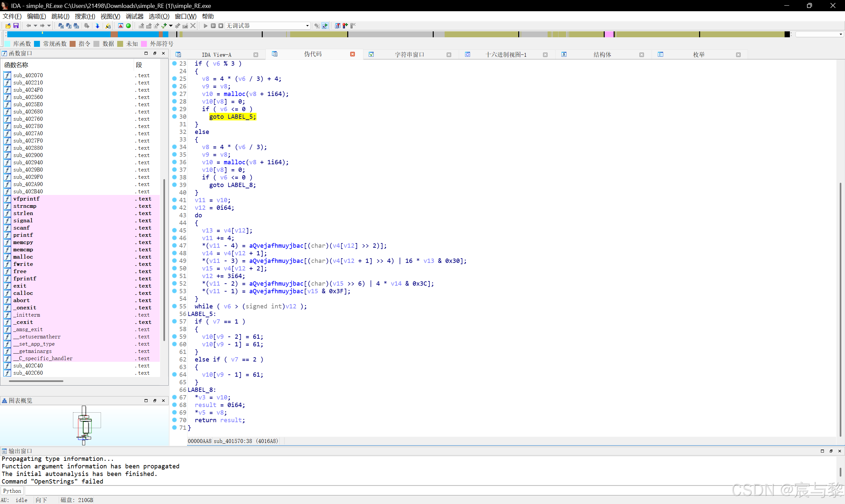
Task: Click the jump back arrow icon
Action: (28, 26)
